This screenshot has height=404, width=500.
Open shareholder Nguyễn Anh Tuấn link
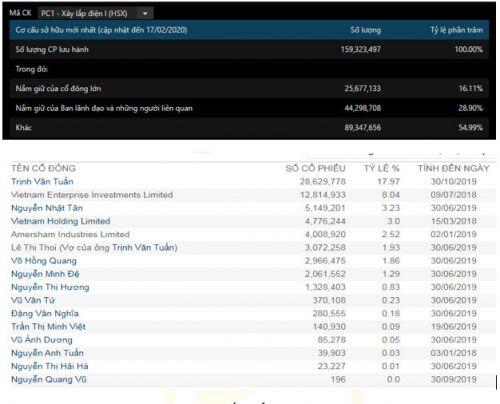point(47,353)
